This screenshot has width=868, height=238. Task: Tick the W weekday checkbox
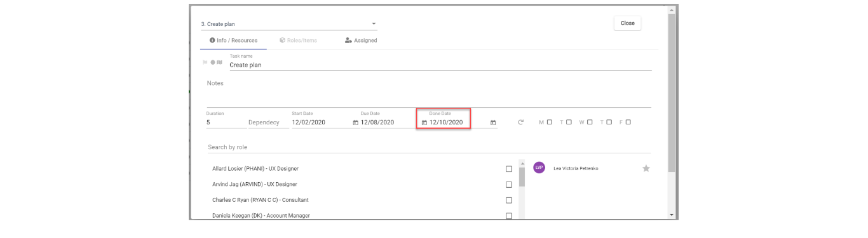590,122
